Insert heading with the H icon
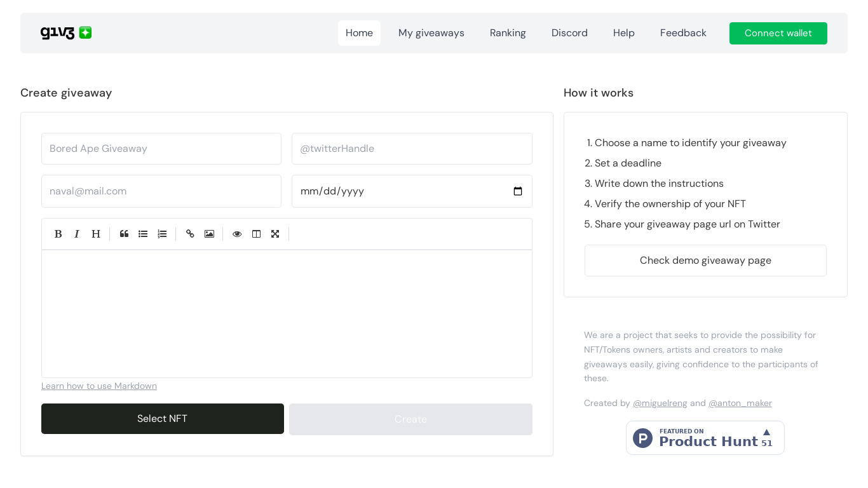 (x=96, y=234)
